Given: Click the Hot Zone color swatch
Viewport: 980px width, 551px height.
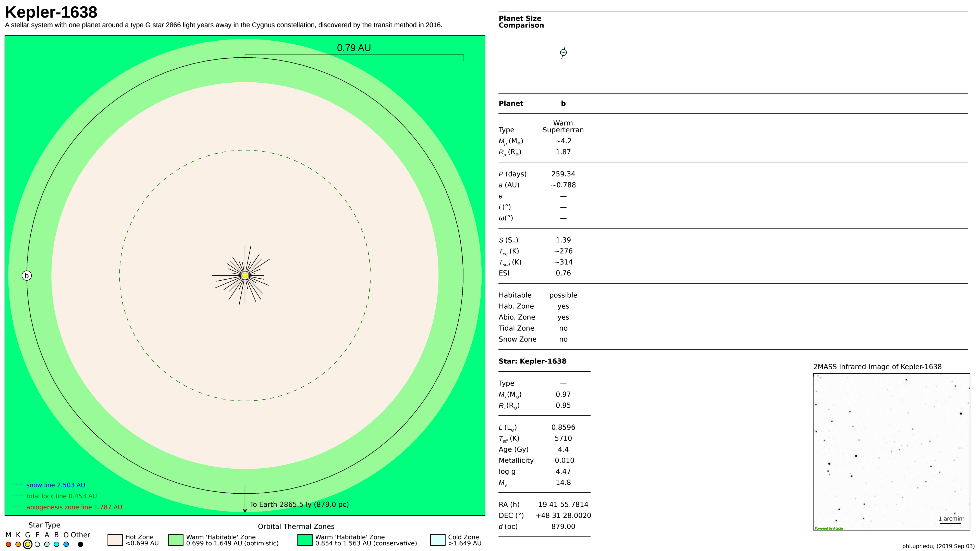Looking at the screenshot, I should point(115,540).
